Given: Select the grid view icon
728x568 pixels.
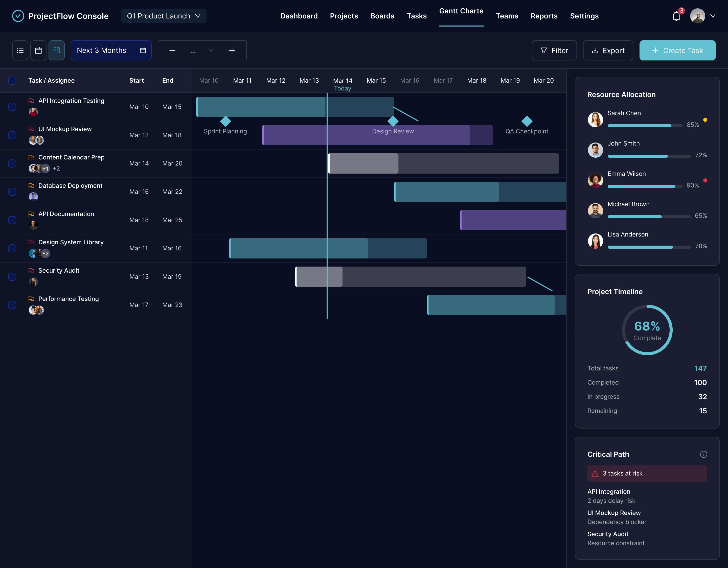Looking at the screenshot, I should click(x=56, y=50).
